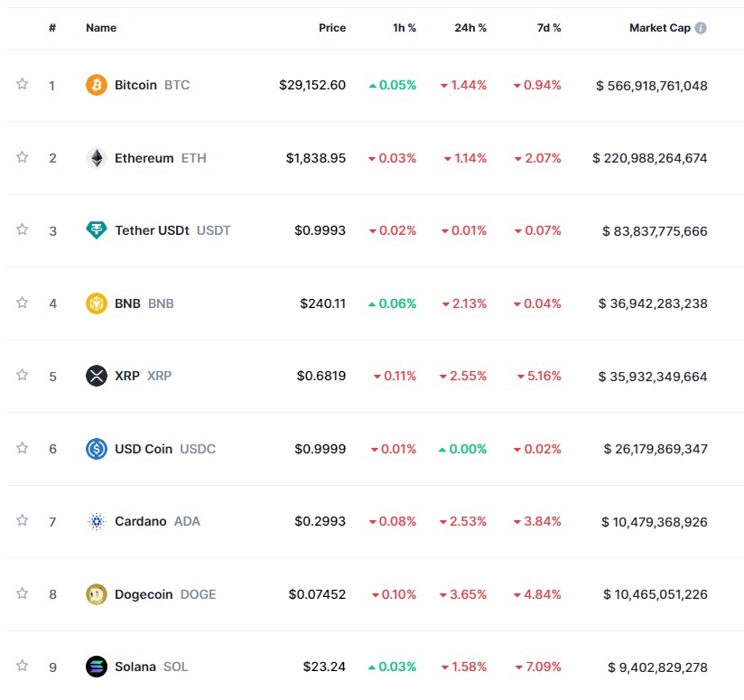Image resolution: width=744 pixels, height=700 pixels.
Task: Sort table by the Price column
Action: 332,28
